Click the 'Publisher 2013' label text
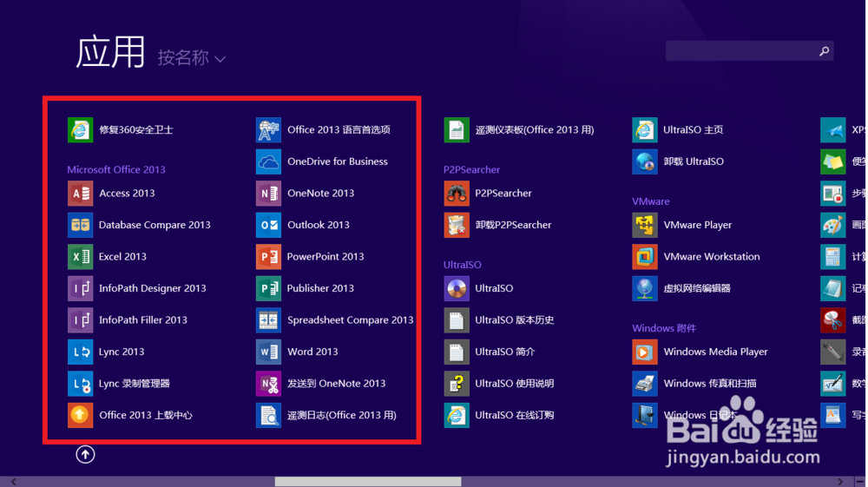The width and height of the screenshot is (868, 487). 320,288
